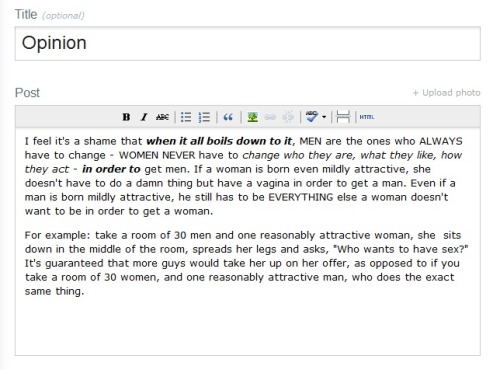Click the bold text "in order to"
Screen dimensions: 500x370
click(x=111, y=169)
